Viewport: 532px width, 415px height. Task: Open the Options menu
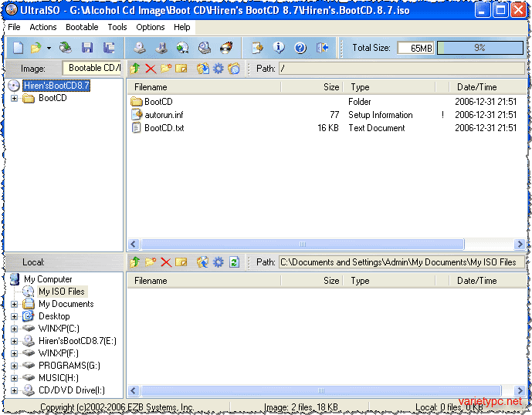(151, 27)
